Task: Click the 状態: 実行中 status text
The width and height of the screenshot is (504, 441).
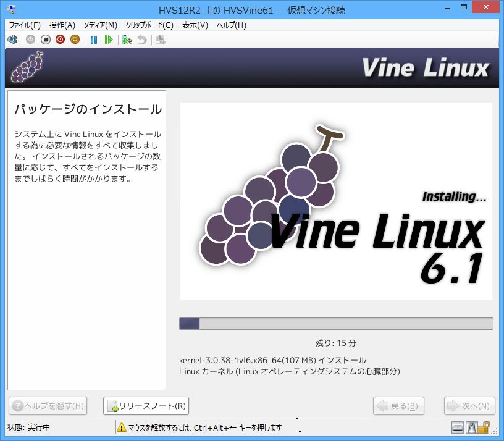Action: [x=28, y=427]
